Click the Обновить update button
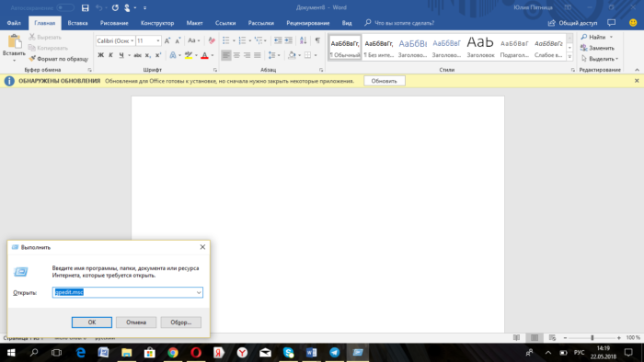Viewport: 644px width, 362px height. pyautogui.click(x=385, y=81)
